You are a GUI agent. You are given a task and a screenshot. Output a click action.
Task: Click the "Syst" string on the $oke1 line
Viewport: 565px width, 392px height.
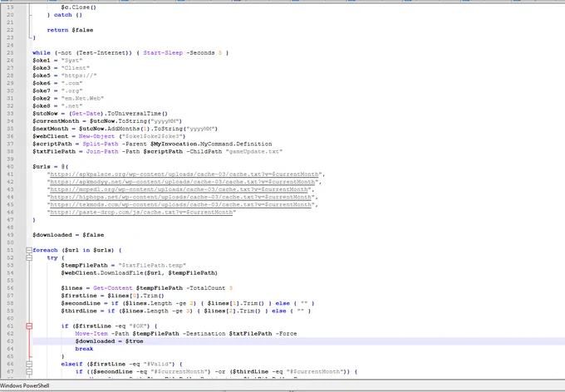coord(71,61)
